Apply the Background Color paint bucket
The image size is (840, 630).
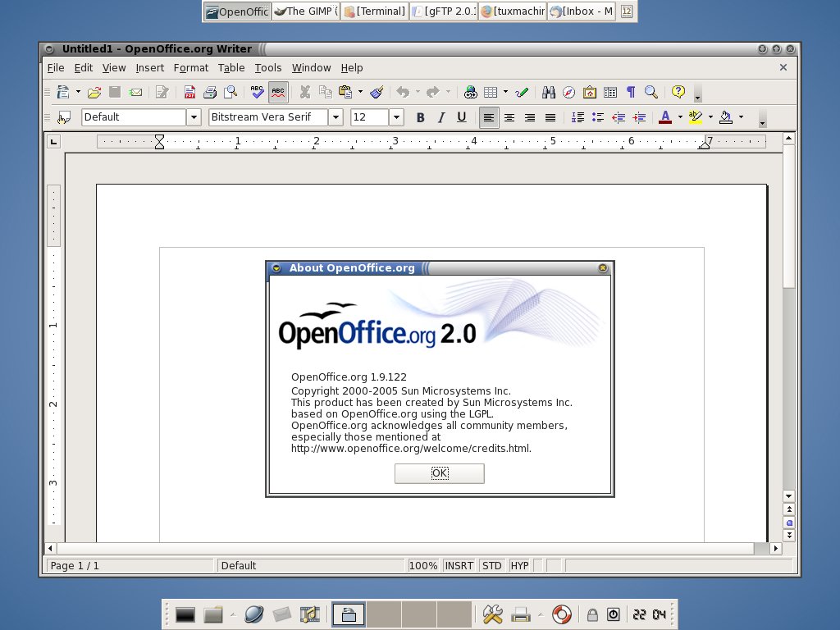coord(726,117)
